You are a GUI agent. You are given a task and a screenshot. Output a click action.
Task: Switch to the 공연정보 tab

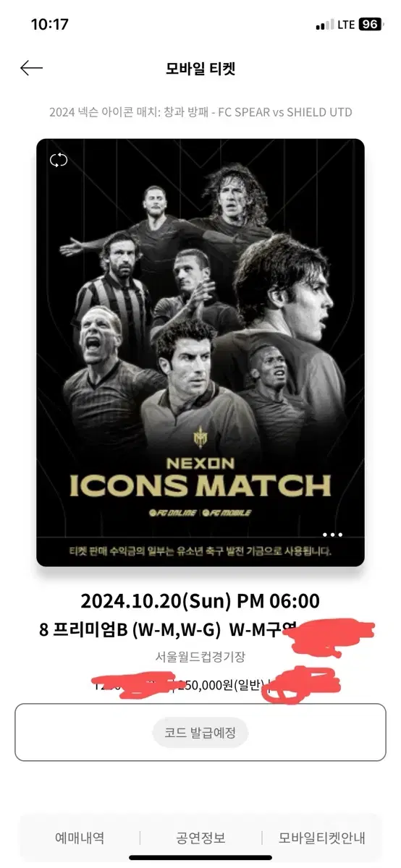(x=200, y=838)
